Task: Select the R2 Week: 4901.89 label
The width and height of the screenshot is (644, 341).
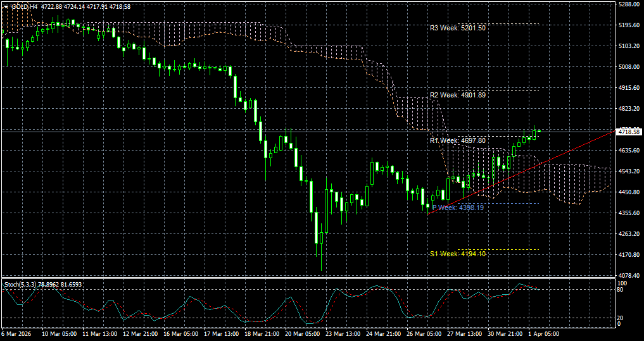Action: click(x=458, y=95)
